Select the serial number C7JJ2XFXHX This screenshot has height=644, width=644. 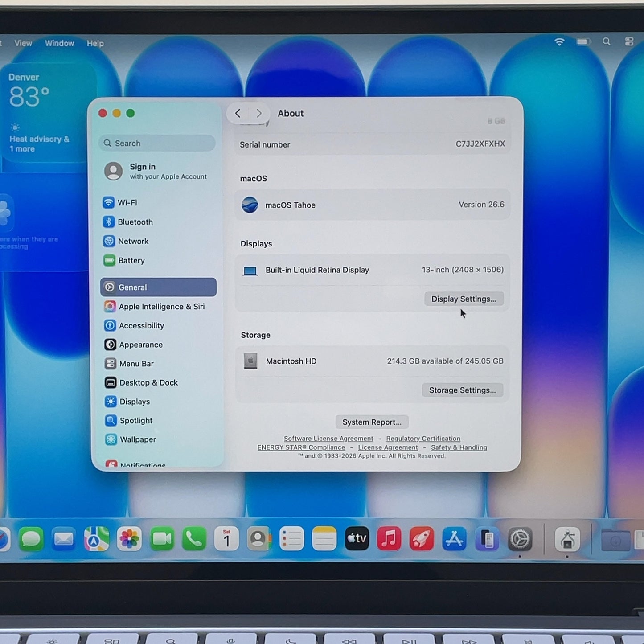[x=480, y=144]
